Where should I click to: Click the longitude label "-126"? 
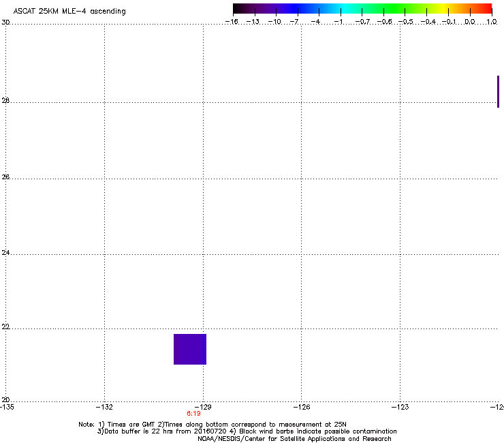point(302,407)
